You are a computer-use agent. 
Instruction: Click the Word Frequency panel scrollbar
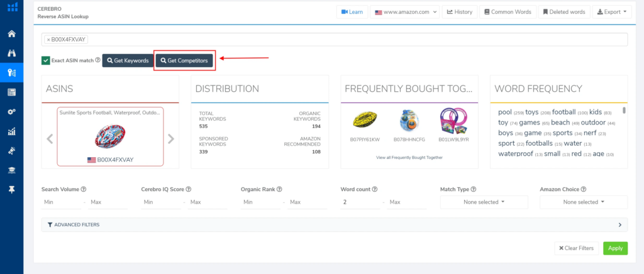point(625,110)
